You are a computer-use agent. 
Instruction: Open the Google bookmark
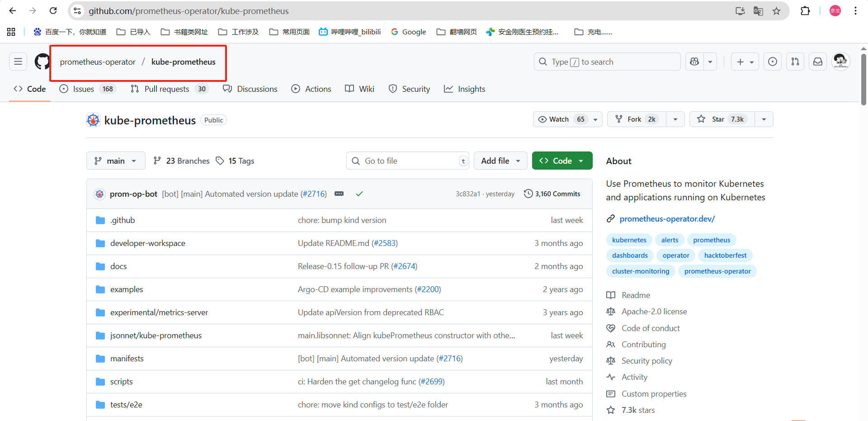pyautogui.click(x=409, y=32)
